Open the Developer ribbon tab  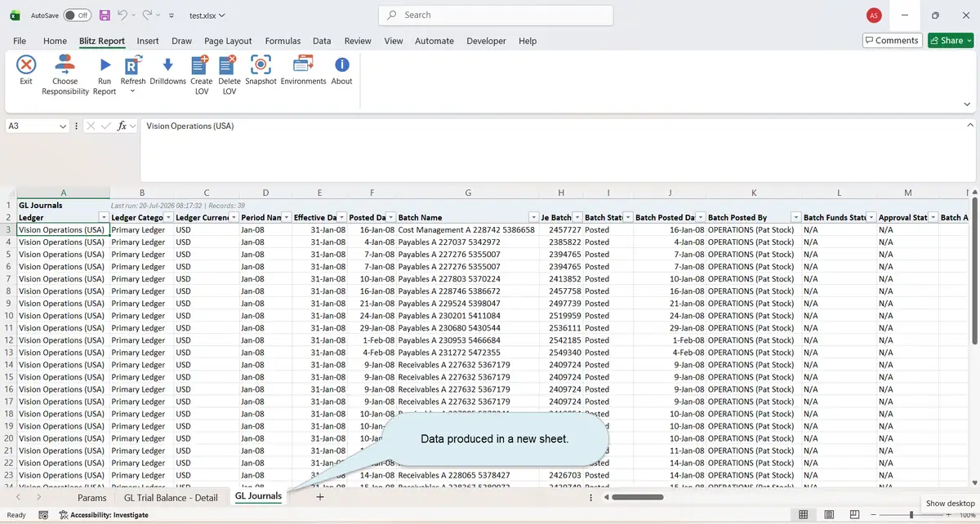point(486,41)
